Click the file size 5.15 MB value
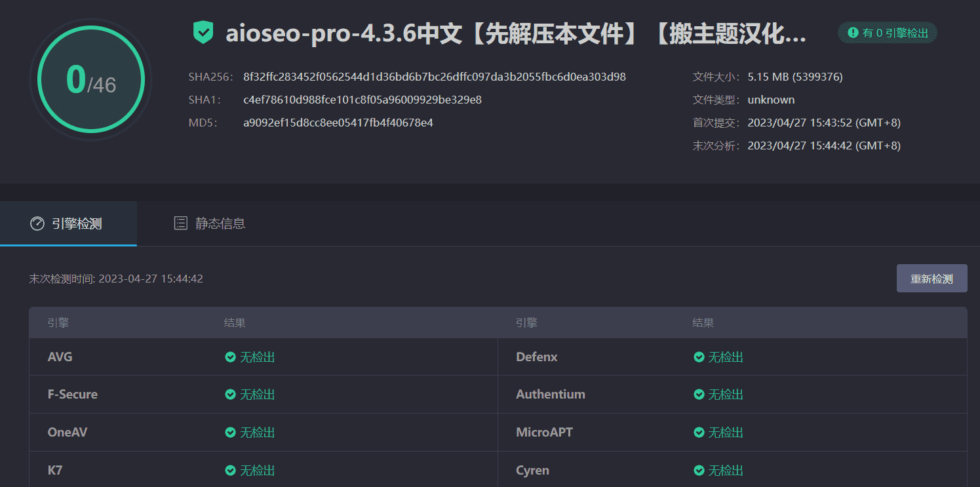The height and width of the screenshot is (487, 980). pyautogui.click(x=795, y=77)
